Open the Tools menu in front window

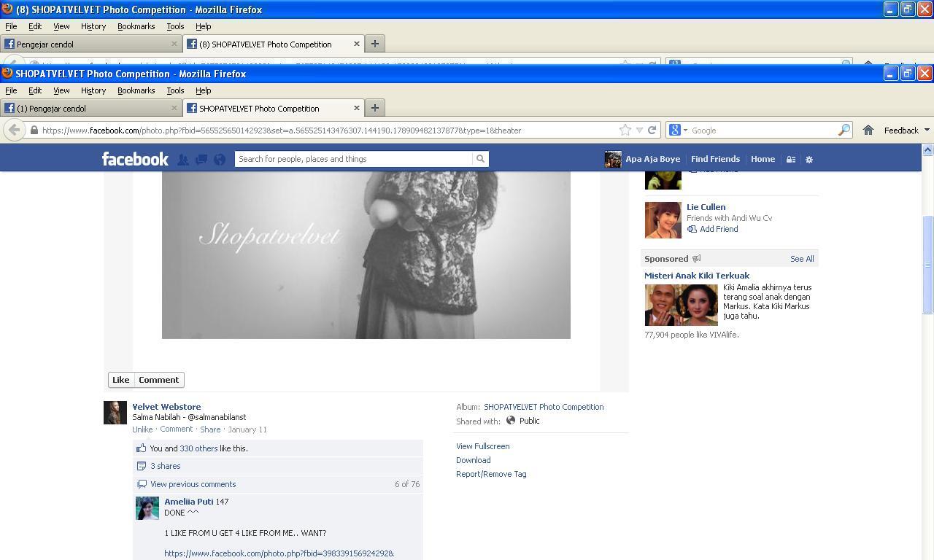click(x=175, y=90)
